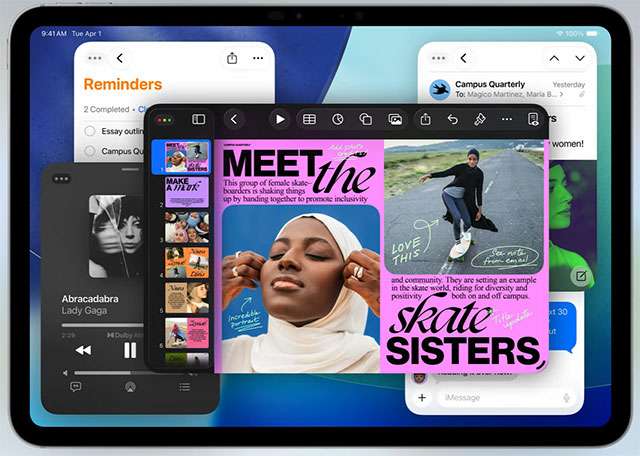Expand the Mail recipients list chevron
Screen dimensions: 640x456
562,94
